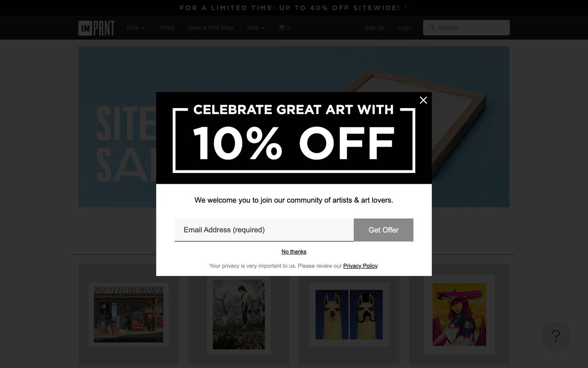Click inside the Search bar

pyautogui.click(x=466, y=27)
